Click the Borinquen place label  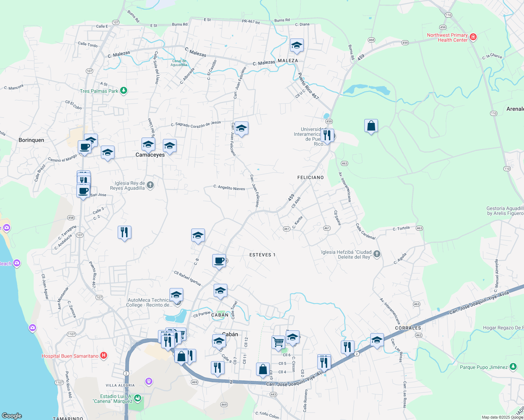click(x=31, y=140)
